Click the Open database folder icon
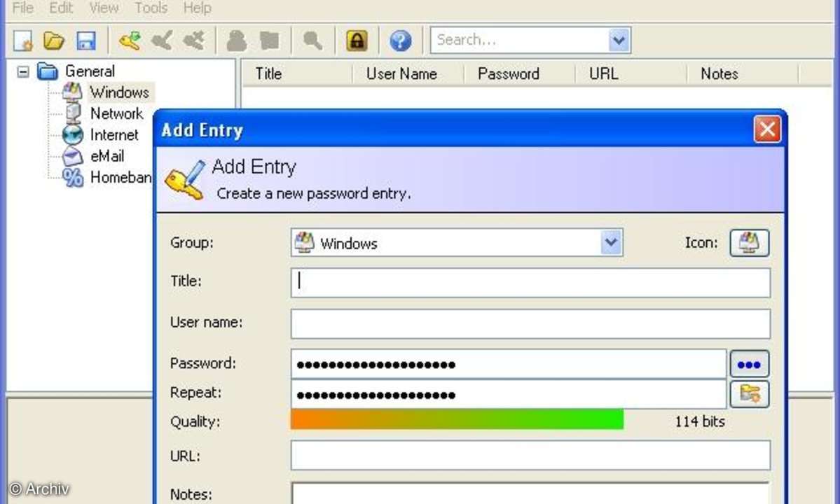 (x=54, y=41)
